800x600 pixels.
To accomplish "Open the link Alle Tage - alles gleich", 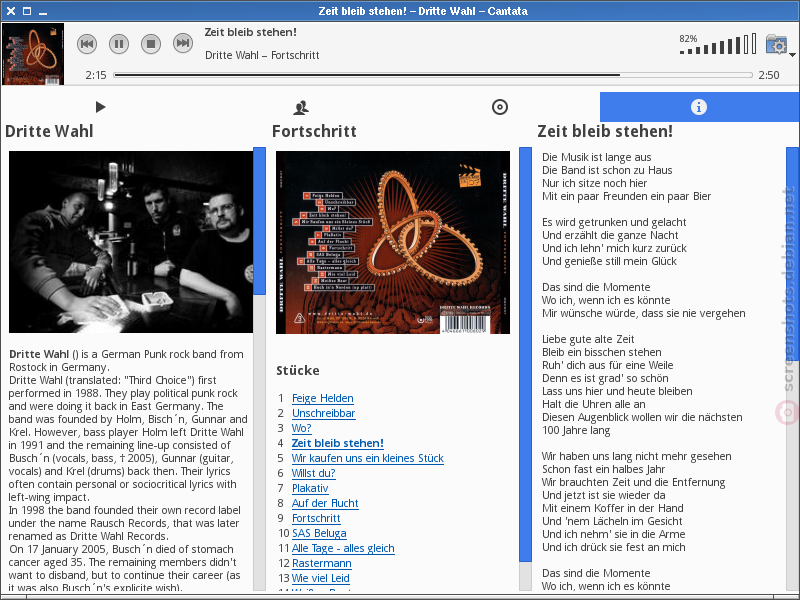I will tap(343, 548).
